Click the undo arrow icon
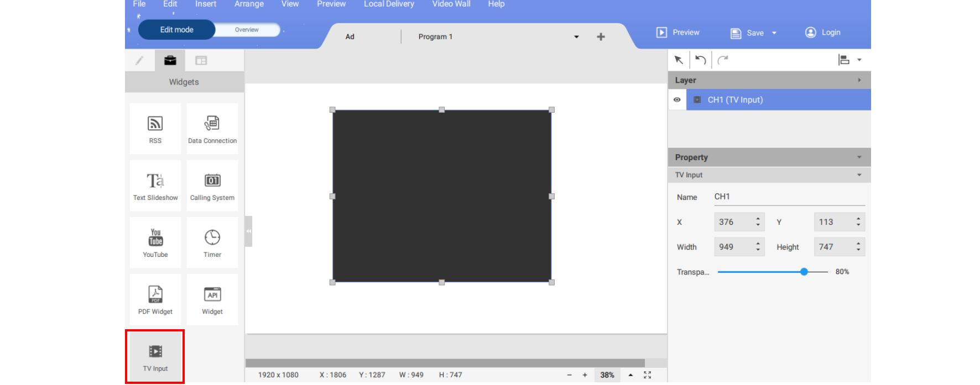This screenshot has height=385, width=980. [701, 60]
